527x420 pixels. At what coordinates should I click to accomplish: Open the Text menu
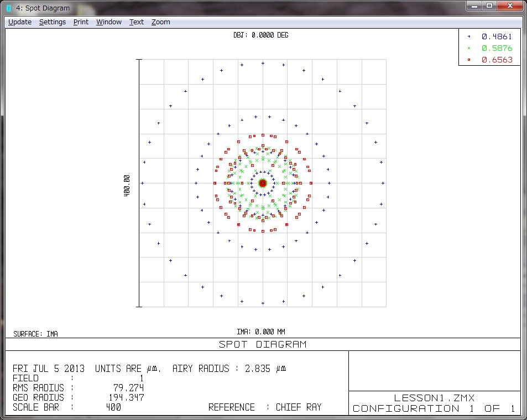pyautogui.click(x=137, y=22)
